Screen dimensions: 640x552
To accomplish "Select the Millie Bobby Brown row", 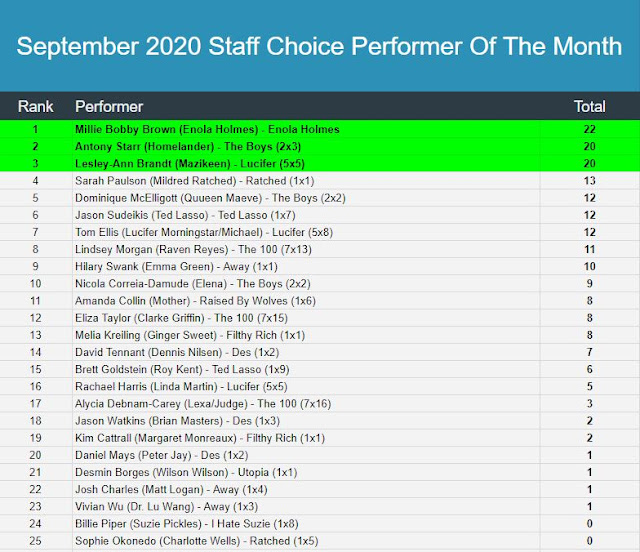I will click(207, 129).
